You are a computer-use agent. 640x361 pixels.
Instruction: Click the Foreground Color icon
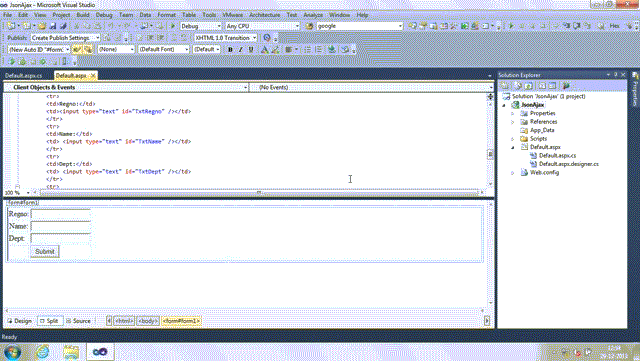coord(264,49)
